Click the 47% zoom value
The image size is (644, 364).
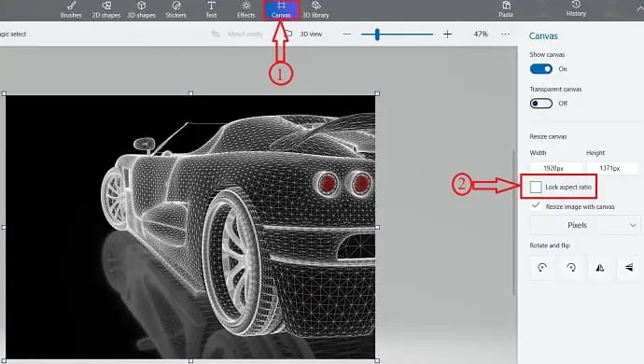[x=481, y=35]
